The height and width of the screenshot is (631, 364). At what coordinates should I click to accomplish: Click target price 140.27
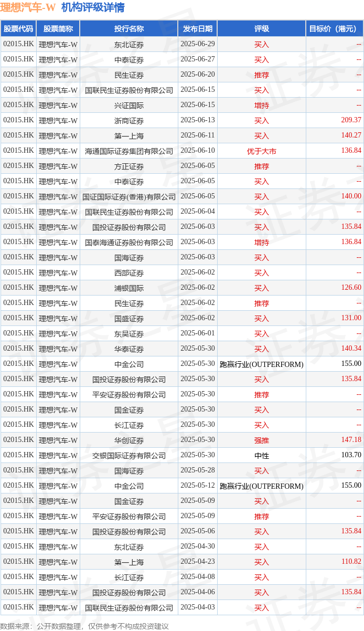tap(351, 135)
